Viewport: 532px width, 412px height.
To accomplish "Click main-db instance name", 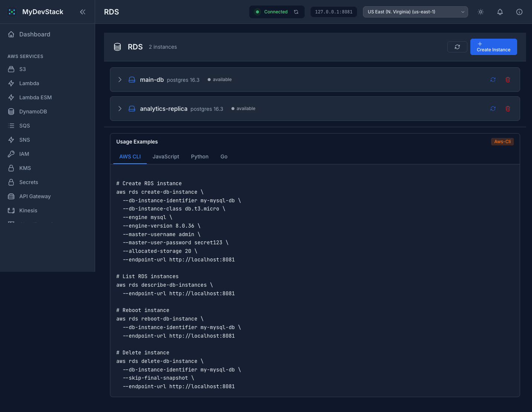I will pos(152,80).
